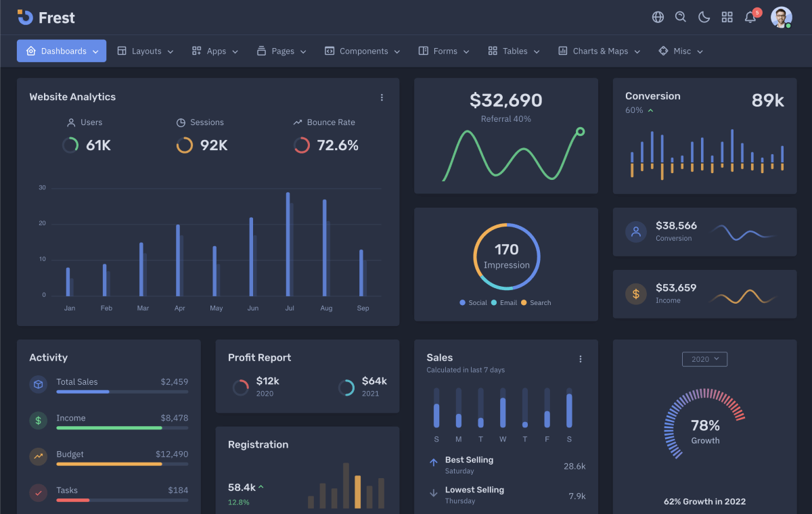Screen dimensions: 812x514
Task: Open Website Analytics three-dot menu
Action: [382, 97]
